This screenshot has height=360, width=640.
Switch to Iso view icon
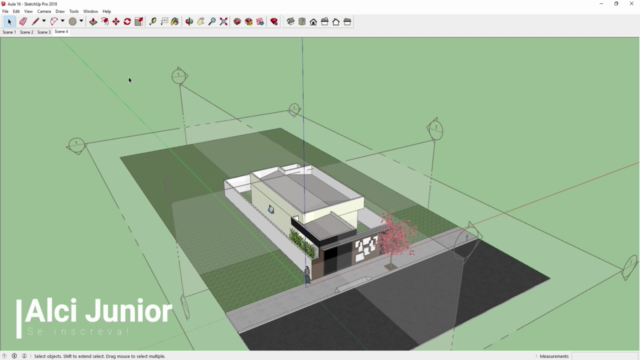point(290,22)
